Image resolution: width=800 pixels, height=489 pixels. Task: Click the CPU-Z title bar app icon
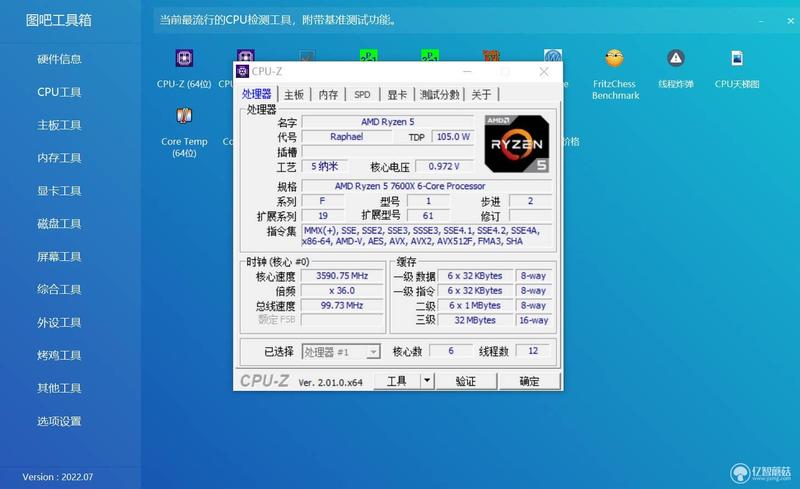click(242, 71)
